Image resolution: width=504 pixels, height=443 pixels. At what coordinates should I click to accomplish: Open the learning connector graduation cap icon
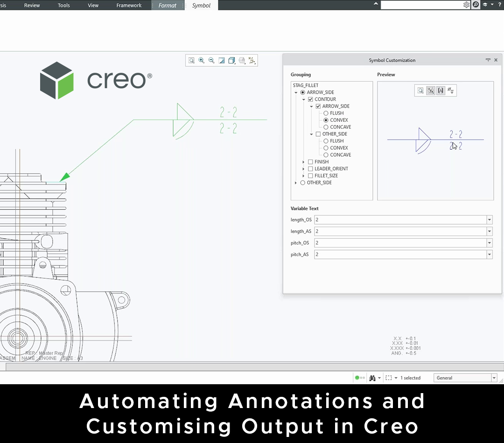tap(485, 5)
